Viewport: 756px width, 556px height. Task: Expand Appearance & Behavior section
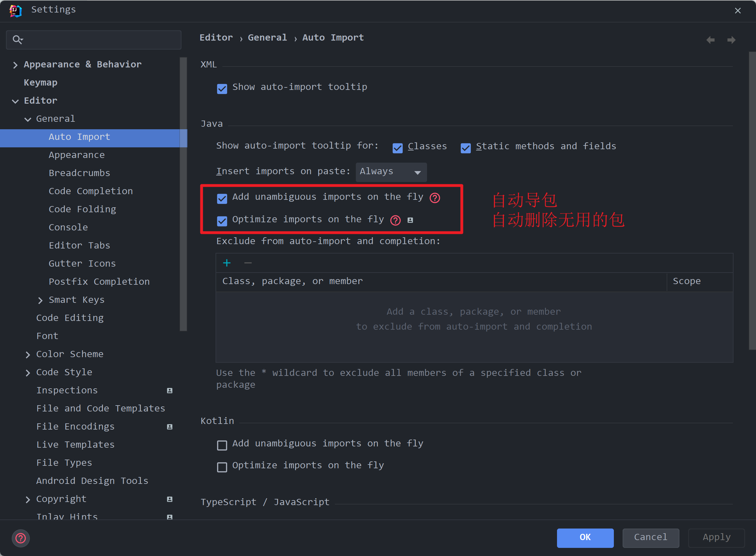[15, 65]
